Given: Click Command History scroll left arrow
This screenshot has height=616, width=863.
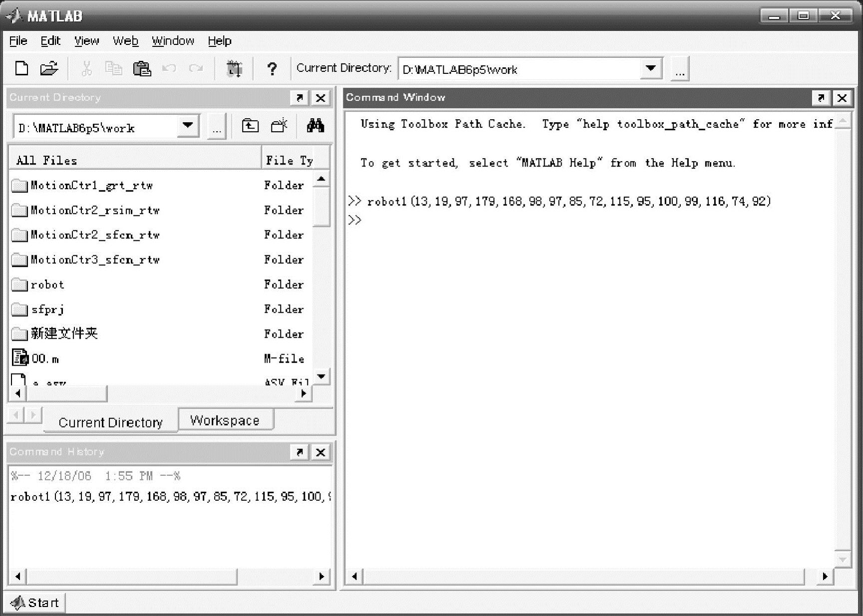Looking at the screenshot, I should pos(18,577).
